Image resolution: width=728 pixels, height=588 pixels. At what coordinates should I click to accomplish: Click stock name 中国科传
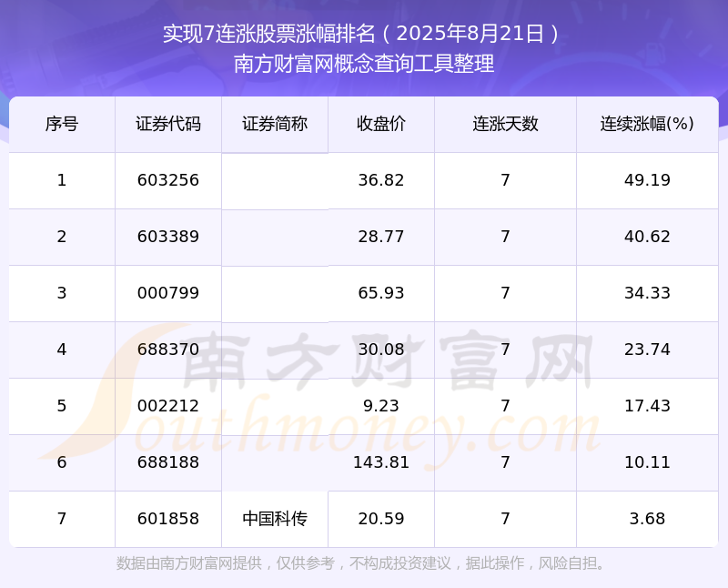click(275, 519)
